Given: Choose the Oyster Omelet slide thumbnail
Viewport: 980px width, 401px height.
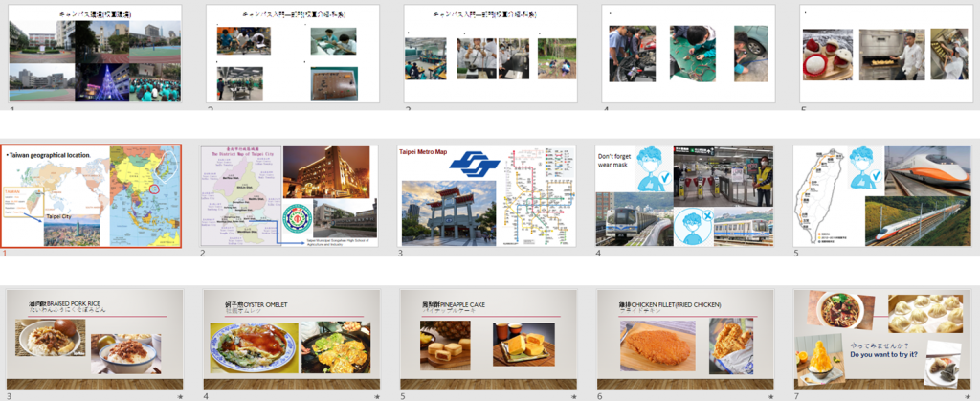Looking at the screenshot, I should tap(288, 339).
